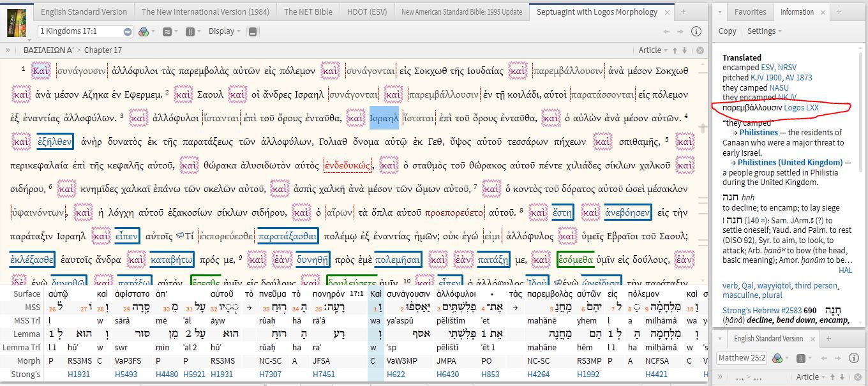Close the Septuagint with Logos Morphology tab

(667, 12)
